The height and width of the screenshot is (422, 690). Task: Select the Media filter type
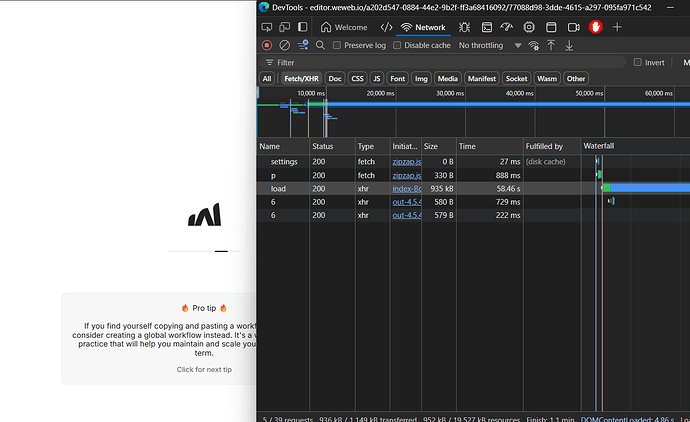pos(448,79)
